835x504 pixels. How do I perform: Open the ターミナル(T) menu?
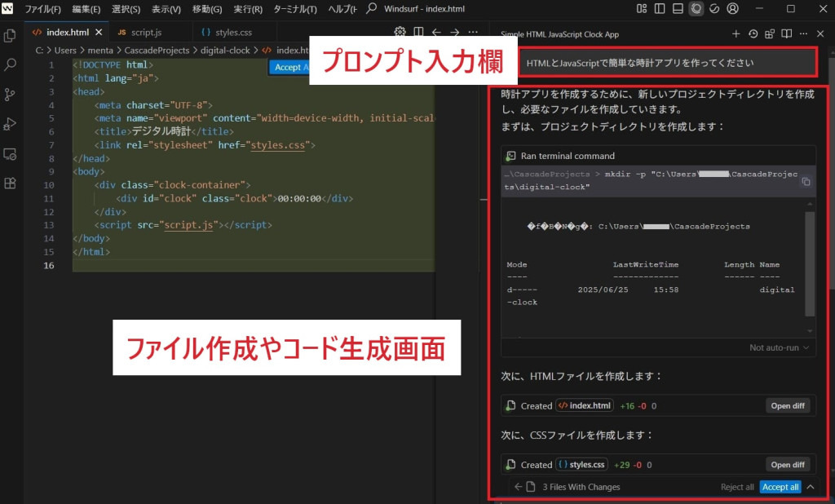click(295, 9)
